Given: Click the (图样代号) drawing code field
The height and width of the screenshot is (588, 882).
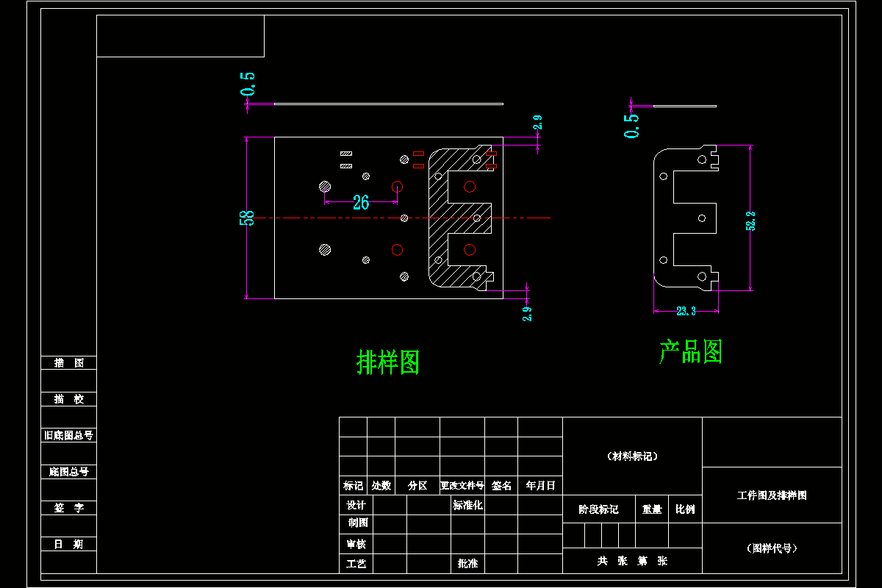Looking at the screenshot, I should tap(773, 548).
